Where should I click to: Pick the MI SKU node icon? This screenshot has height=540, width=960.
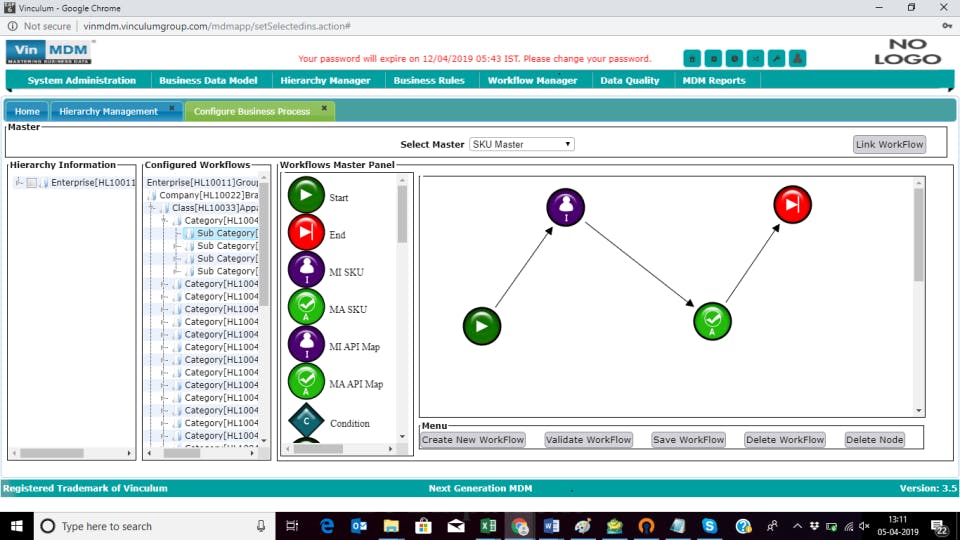coord(306,269)
